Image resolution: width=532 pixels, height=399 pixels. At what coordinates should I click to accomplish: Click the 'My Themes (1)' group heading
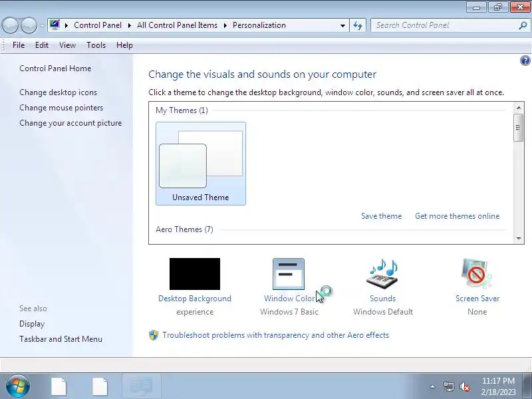(182, 110)
